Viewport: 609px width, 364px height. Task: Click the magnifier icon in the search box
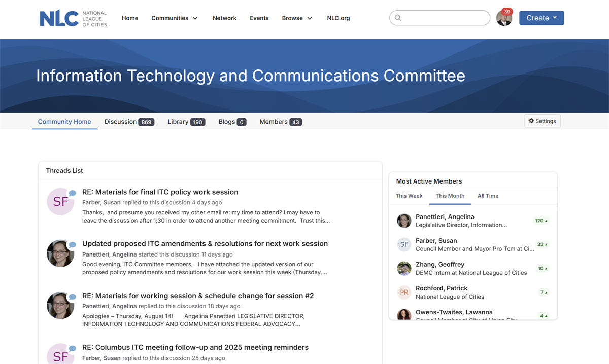point(398,18)
